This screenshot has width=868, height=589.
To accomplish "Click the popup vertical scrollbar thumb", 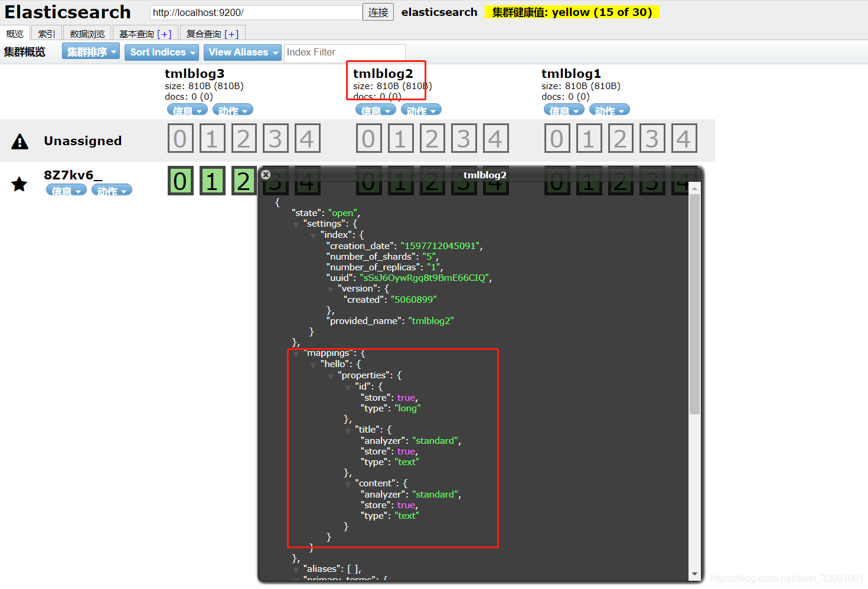I will click(694, 304).
